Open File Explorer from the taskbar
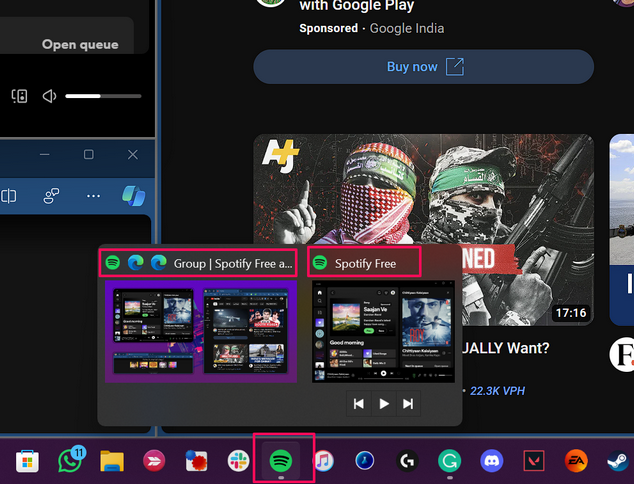The image size is (634, 484). 111,461
